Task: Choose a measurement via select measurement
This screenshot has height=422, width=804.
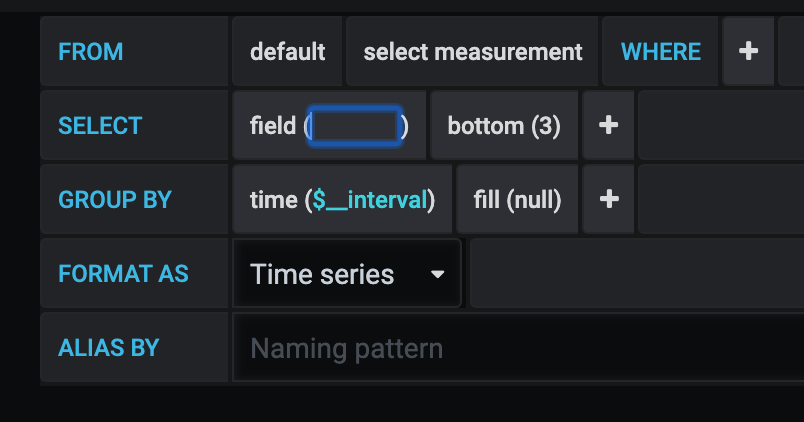Action: (x=472, y=51)
